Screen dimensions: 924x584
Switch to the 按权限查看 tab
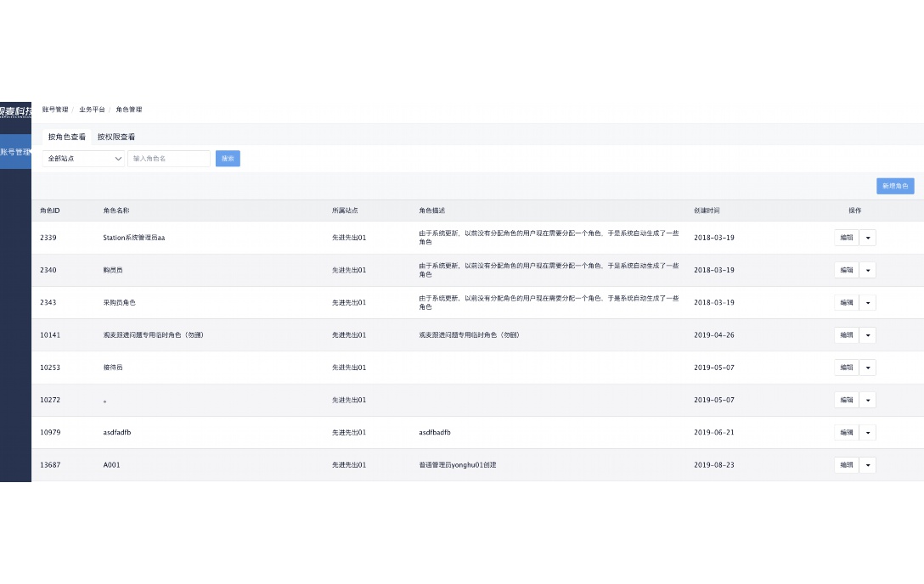[x=116, y=137]
